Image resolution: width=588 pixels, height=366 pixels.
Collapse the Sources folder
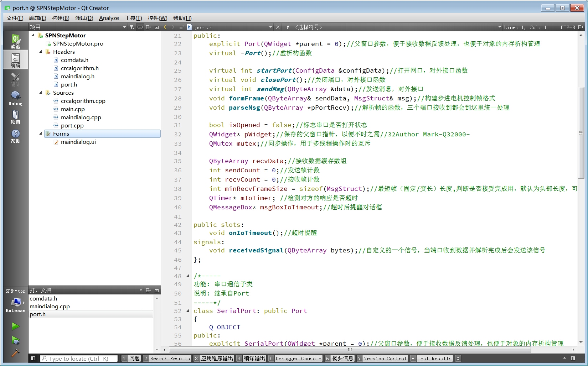coord(41,93)
